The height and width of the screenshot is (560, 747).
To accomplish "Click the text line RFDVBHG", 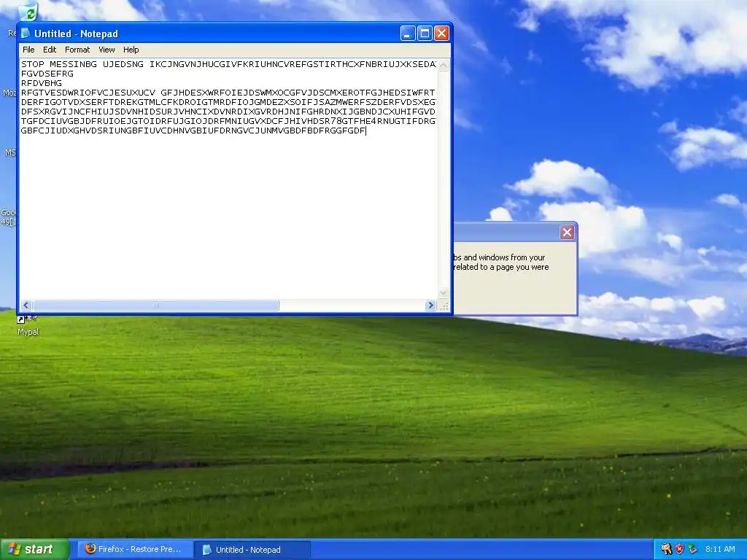I will click(x=42, y=83).
